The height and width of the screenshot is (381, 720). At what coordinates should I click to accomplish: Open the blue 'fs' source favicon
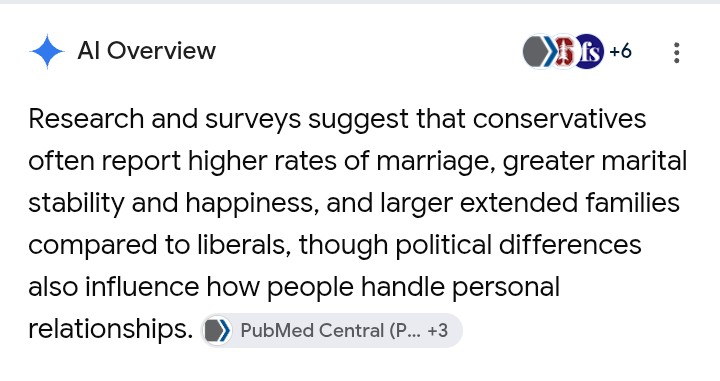click(589, 51)
